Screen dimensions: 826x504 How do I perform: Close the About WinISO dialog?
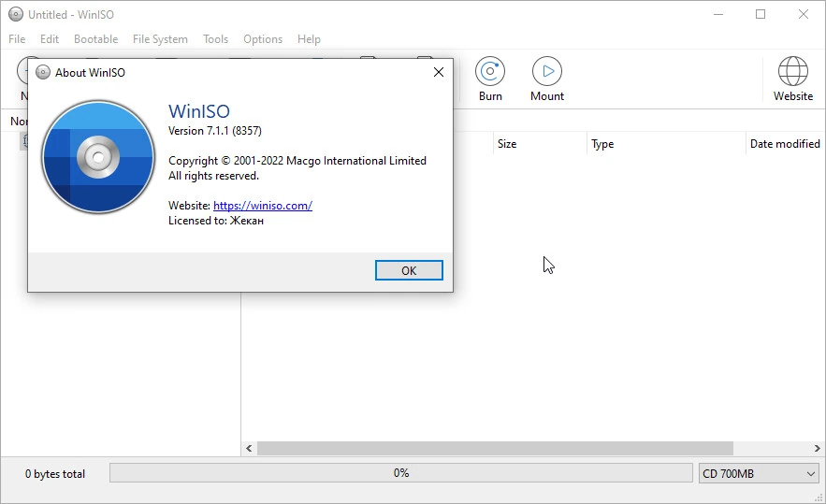[439, 72]
